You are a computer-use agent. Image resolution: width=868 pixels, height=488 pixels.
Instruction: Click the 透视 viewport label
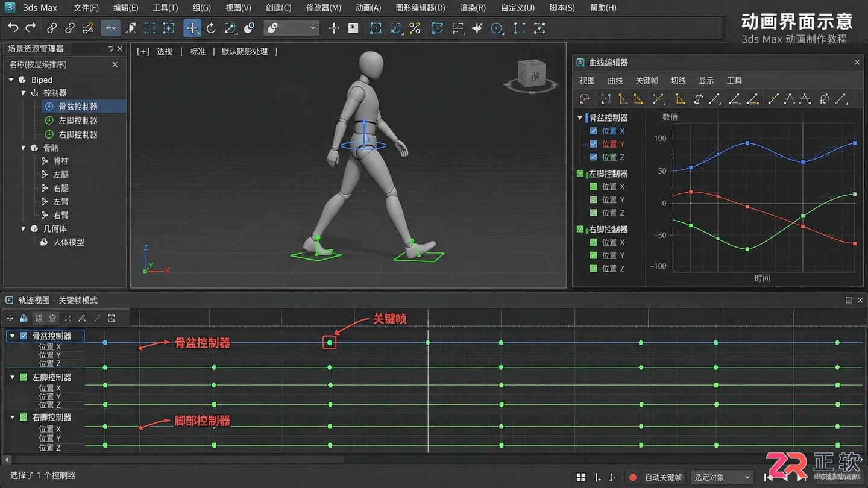click(165, 51)
